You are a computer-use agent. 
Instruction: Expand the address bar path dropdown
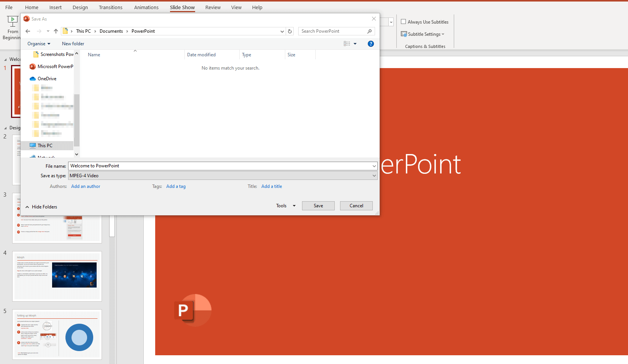282,31
